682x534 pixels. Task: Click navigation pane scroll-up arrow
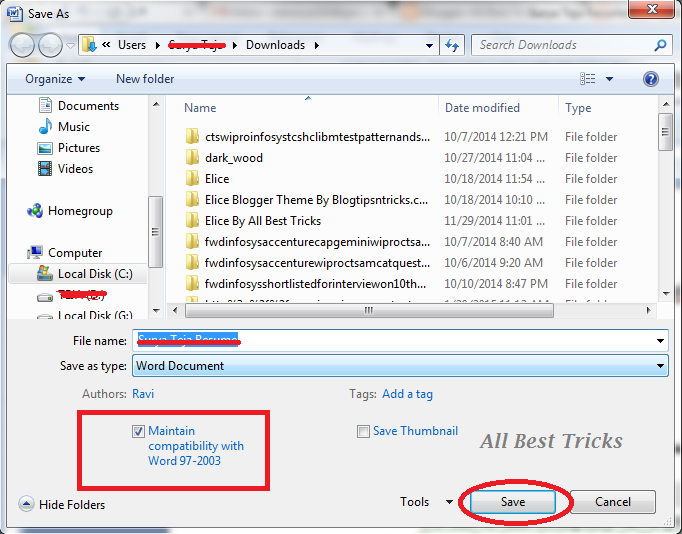pyautogui.click(x=156, y=105)
